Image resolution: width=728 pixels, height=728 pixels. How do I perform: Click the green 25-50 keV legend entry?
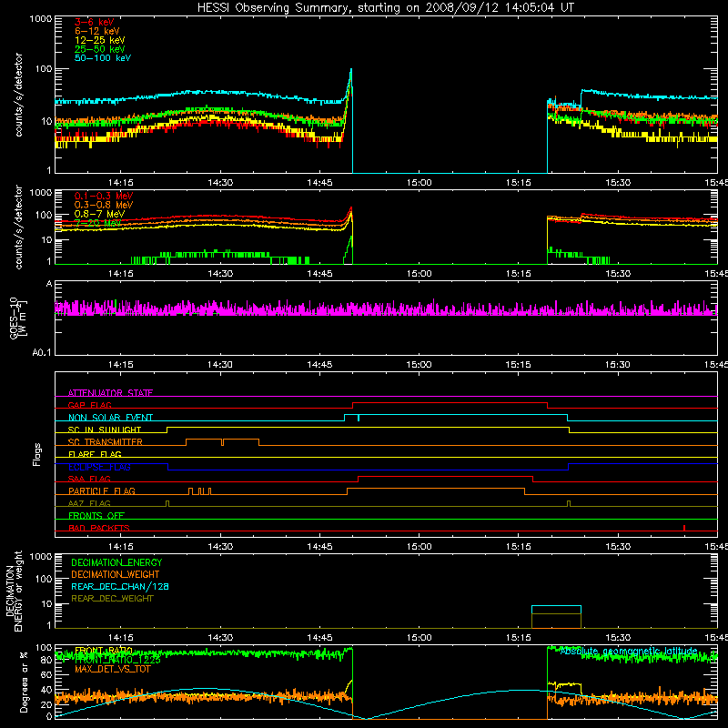coord(100,49)
